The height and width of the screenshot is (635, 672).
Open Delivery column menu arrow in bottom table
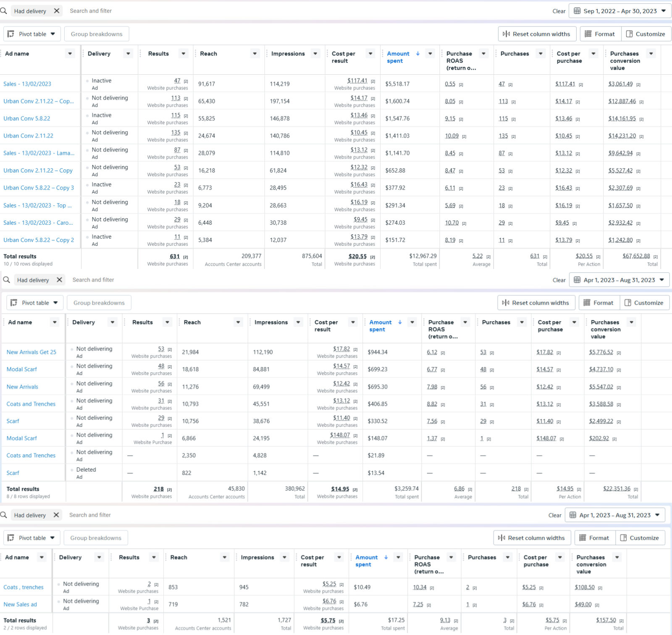(99, 557)
